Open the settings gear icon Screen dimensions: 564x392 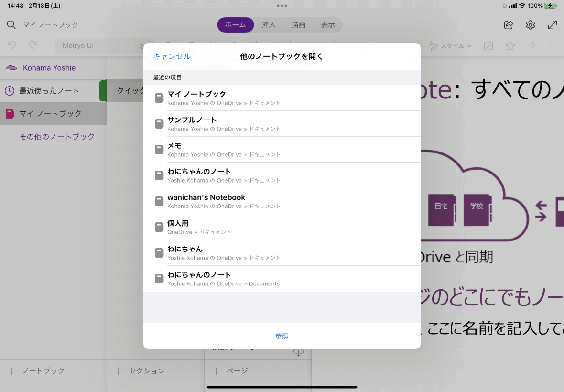coord(531,25)
